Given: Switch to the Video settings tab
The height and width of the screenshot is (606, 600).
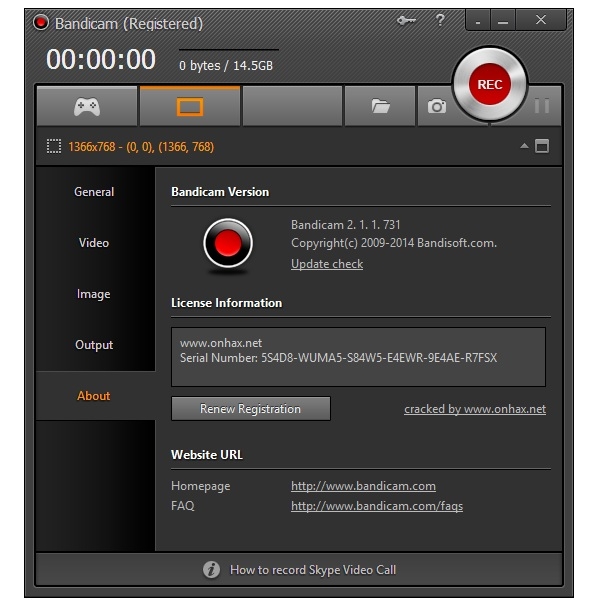Looking at the screenshot, I should coord(94,243).
